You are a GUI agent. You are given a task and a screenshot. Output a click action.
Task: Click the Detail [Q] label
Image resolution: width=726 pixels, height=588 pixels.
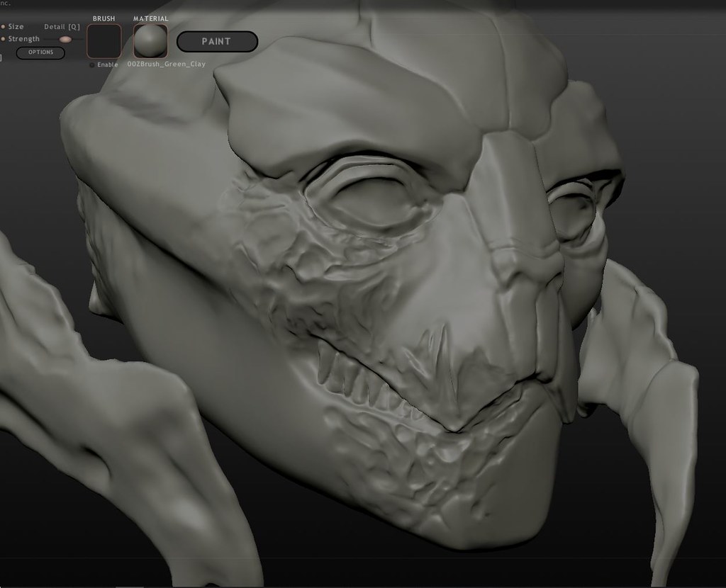pyautogui.click(x=62, y=27)
